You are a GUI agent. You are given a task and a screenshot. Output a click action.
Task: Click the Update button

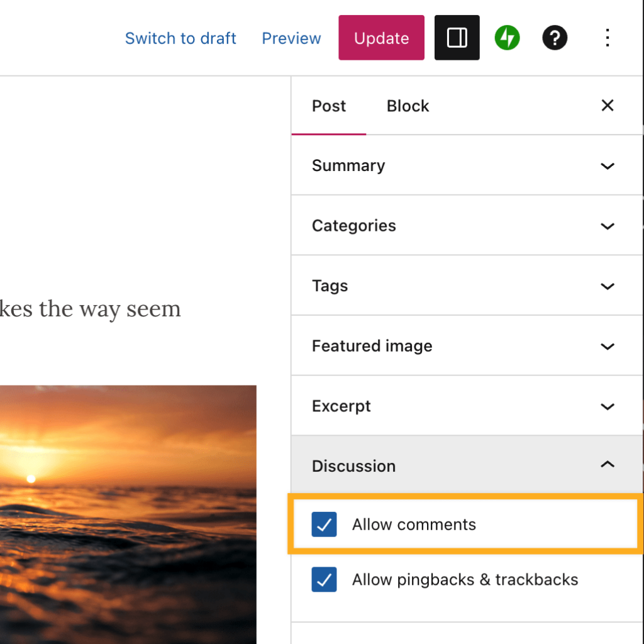tap(381, 37)
